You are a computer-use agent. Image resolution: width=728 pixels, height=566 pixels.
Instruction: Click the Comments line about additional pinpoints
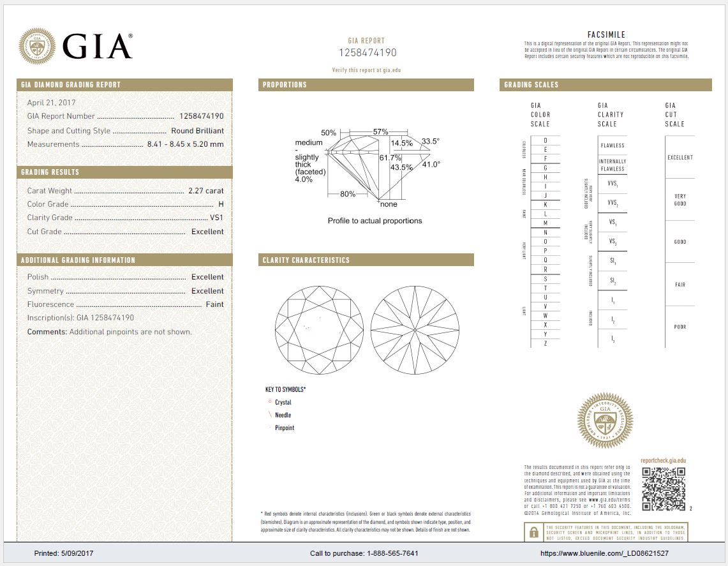tap(109, 332)
